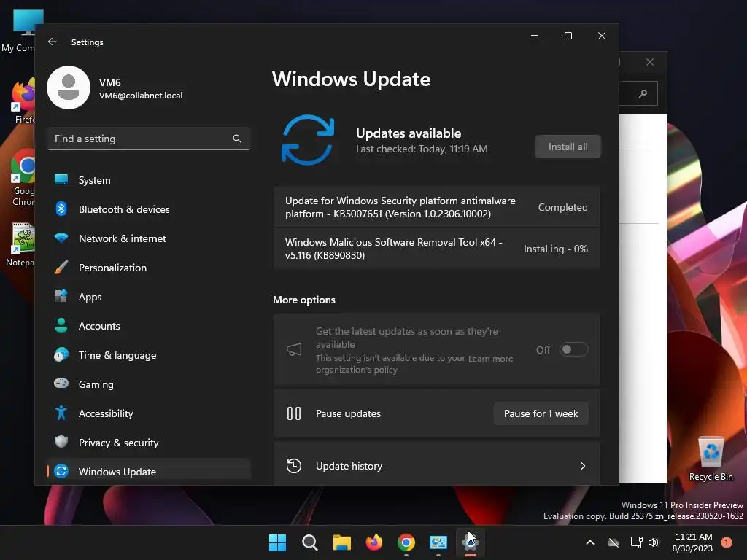Click the System monitor icon in sidebar
This screenshot has width=747, height=560.
[x=61, y=179]
